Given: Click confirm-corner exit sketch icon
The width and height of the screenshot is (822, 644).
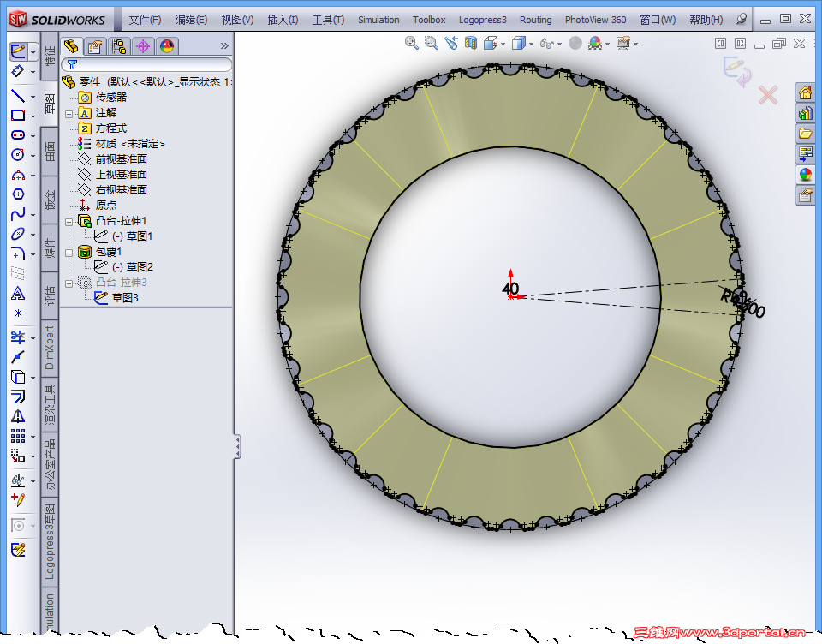Looking at the screenshot, I should click(737, 72).
